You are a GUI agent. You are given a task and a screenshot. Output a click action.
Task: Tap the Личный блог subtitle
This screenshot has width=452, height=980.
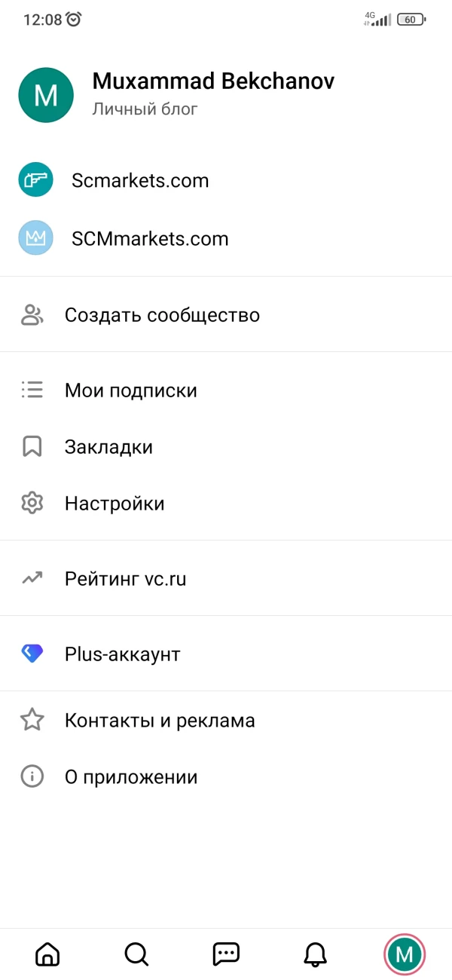click(145, 109)
